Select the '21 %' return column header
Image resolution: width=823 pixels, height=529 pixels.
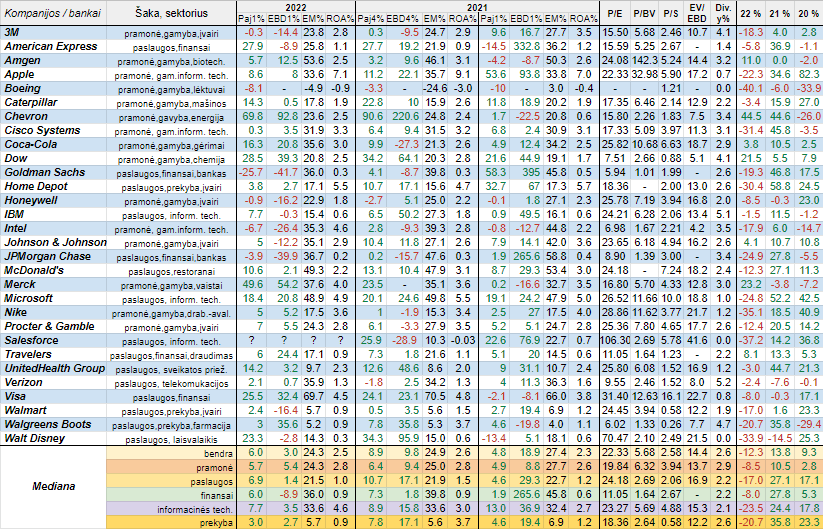[x=780, y=13]
